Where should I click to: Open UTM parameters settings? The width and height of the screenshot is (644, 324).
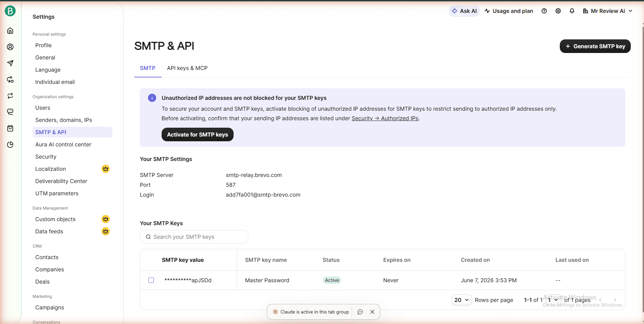[x=57, y=193]
